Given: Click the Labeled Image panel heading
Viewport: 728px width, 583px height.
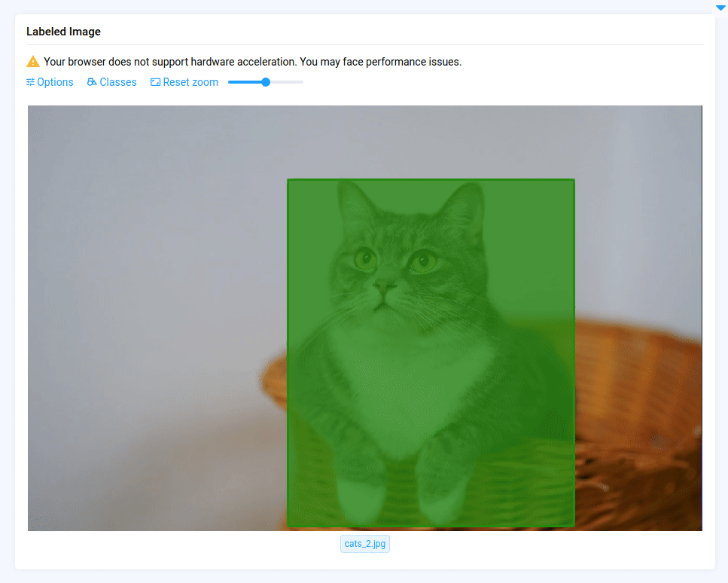Looking at the screenshot, I should 63,32.
